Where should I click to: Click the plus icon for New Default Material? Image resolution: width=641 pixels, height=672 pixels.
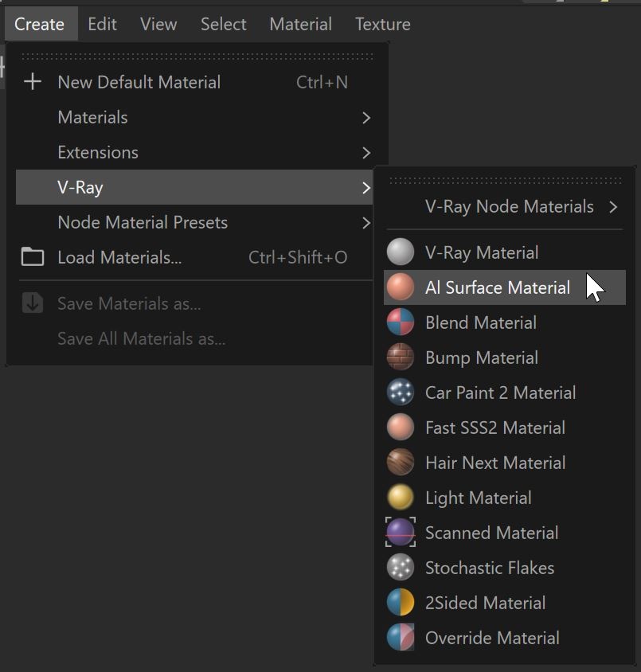(33, 82)
